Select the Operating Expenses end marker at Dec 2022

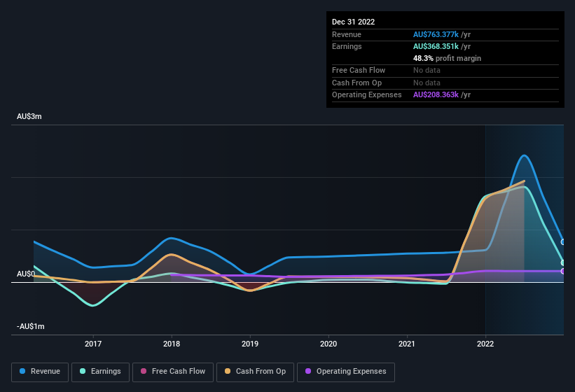[x=563, y=271]
